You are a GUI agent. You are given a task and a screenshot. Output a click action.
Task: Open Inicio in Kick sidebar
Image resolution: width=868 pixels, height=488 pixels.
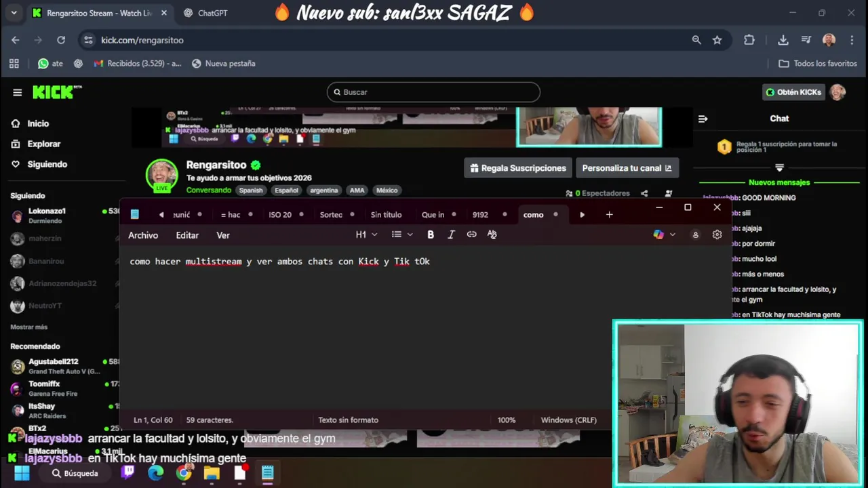[x=38, y=123]
